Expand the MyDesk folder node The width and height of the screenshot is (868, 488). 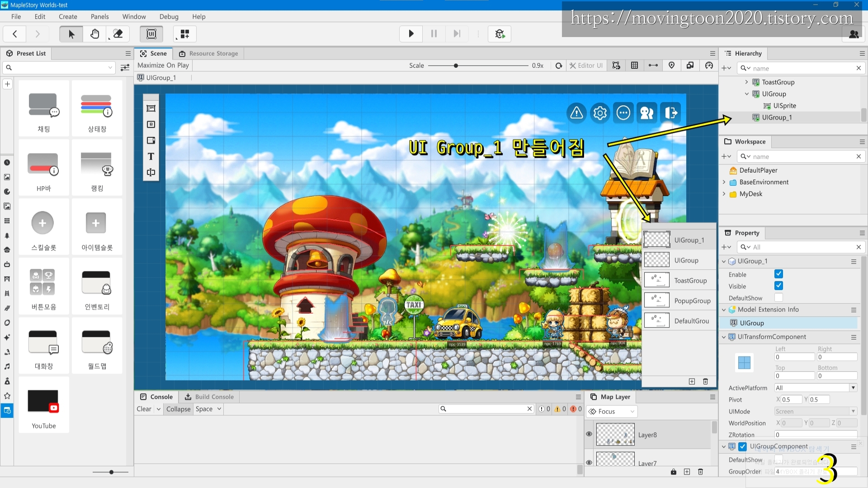tap(724, 193)
